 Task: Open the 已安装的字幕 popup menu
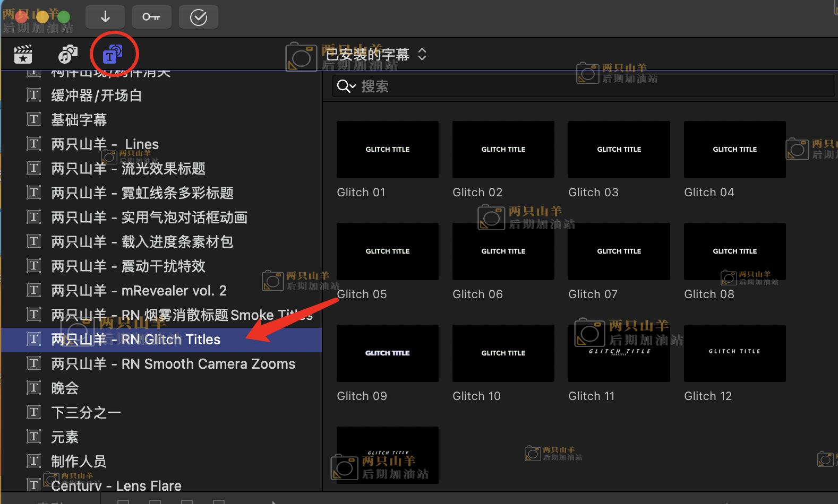375,54
